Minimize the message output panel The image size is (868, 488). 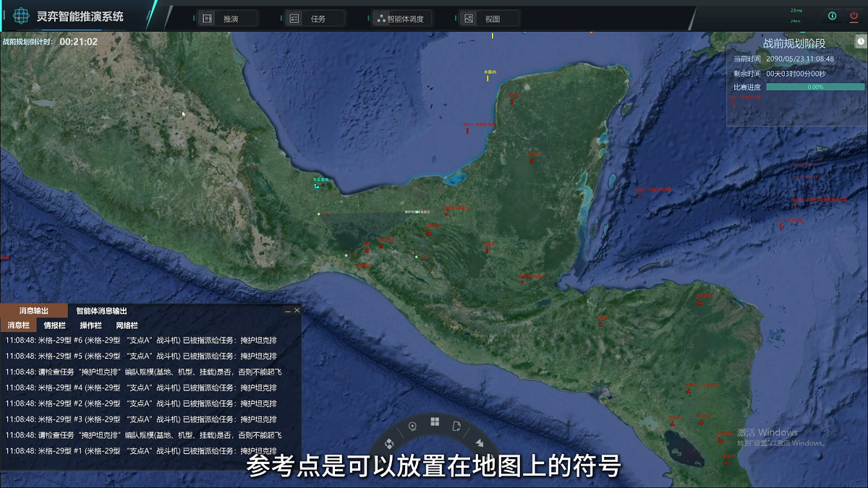pos(287,311)
